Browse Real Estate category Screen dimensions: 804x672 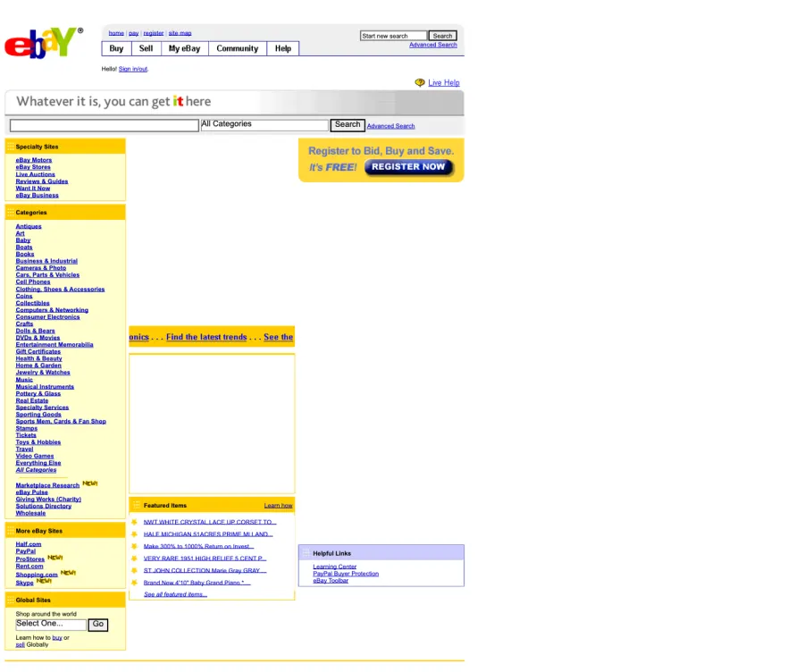[x=32, y=400]
